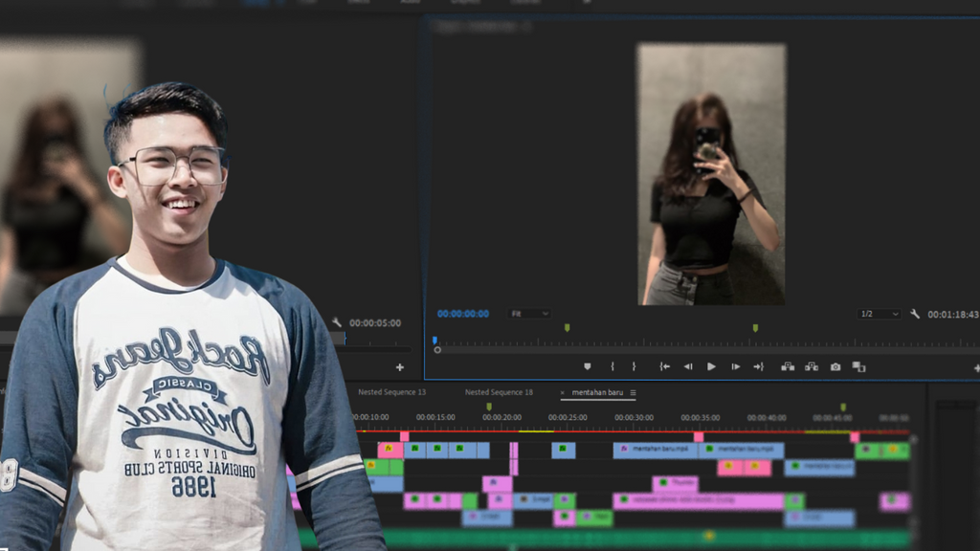This screenshot has width=980, height=551.
Task: Select the long green audio clip in the timeline
Action: [605, 538]
